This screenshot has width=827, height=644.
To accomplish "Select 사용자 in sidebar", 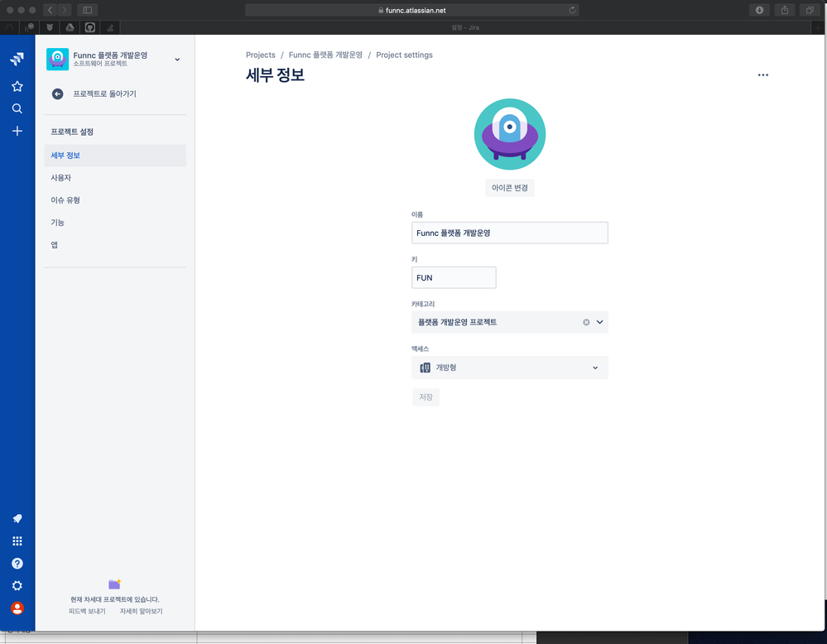I will coord(115,178).
